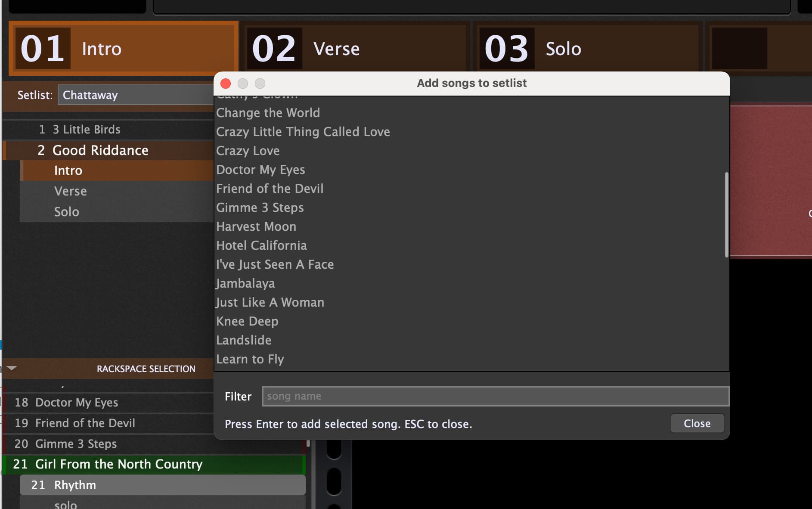
Task: Click the song name filter field
Action: click(x=495, y=396)
